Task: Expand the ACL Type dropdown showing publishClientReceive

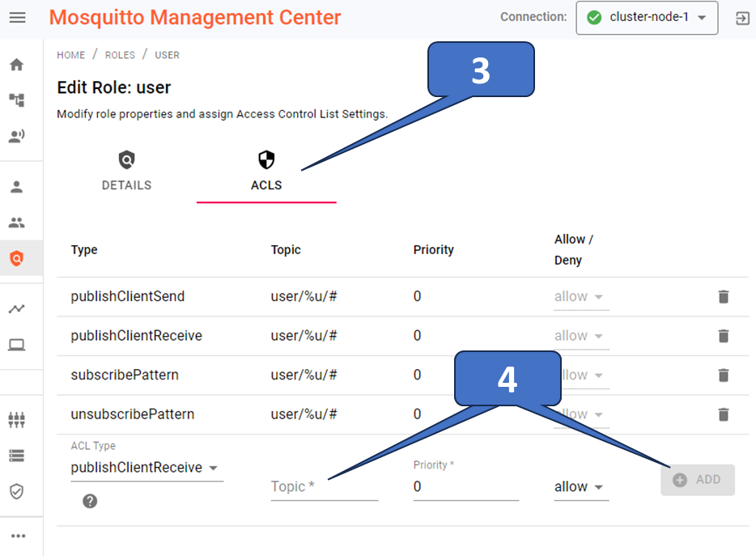Action: [x=146, y=468]
